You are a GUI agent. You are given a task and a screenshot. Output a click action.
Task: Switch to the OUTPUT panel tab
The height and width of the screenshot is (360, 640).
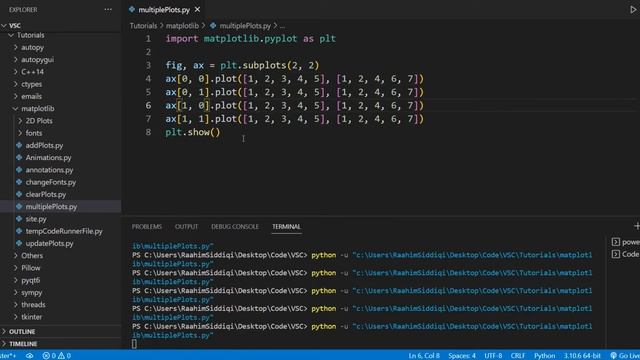(187, 227)
